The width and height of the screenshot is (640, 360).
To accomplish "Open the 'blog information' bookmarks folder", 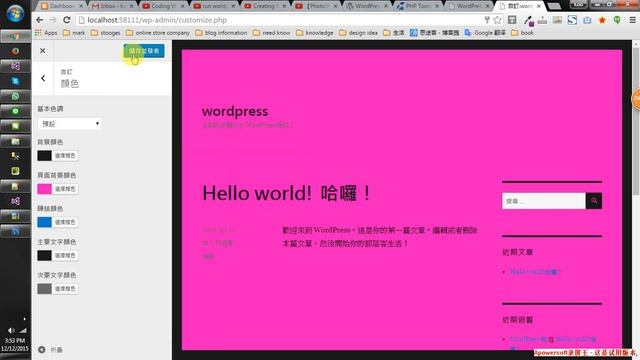I will coord(221,33).
